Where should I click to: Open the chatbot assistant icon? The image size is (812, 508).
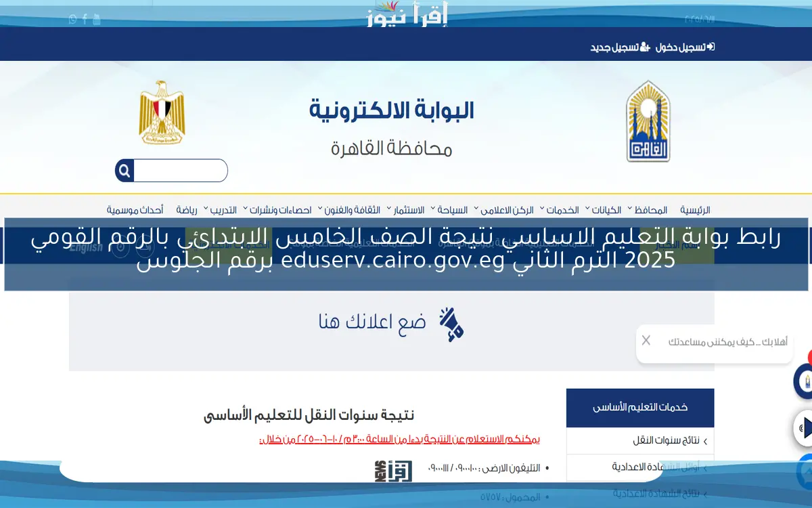click(x=803, y=381)
